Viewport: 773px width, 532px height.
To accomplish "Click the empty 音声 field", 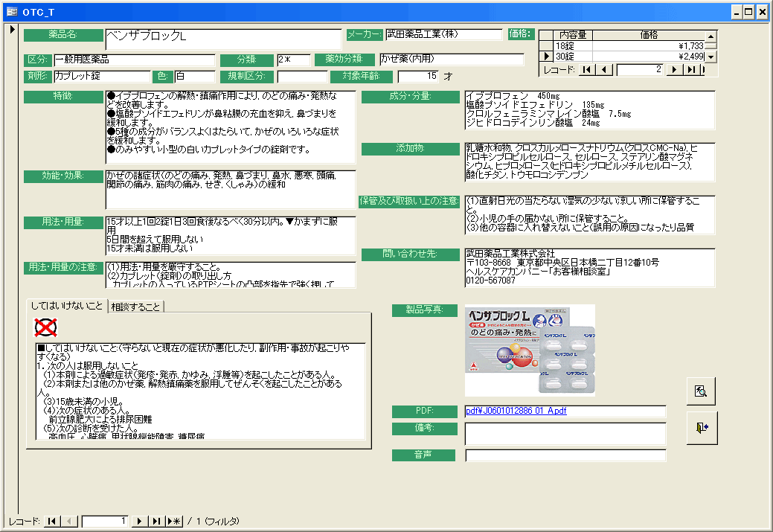I will 565,455.
